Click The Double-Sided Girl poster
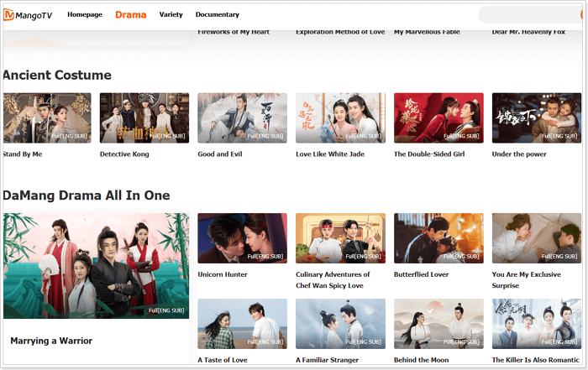 coord(438,117)
